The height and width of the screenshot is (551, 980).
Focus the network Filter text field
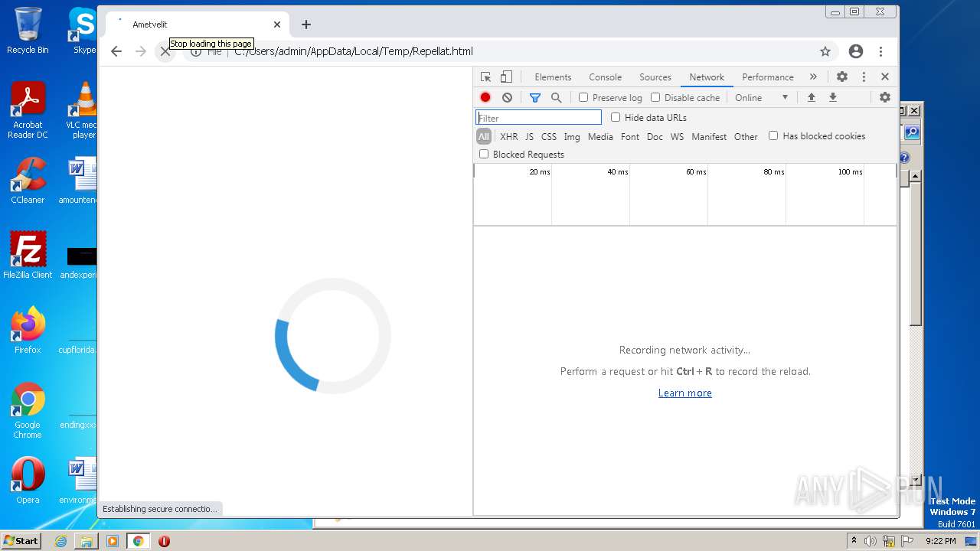click(x=539, y=118)
